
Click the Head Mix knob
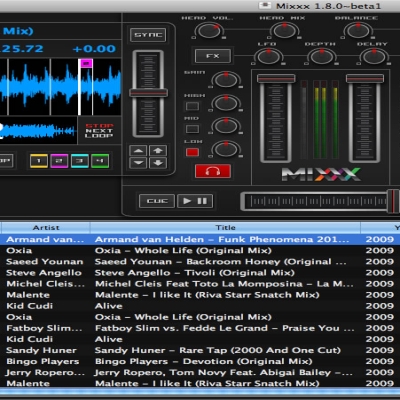tap(284, 31)
